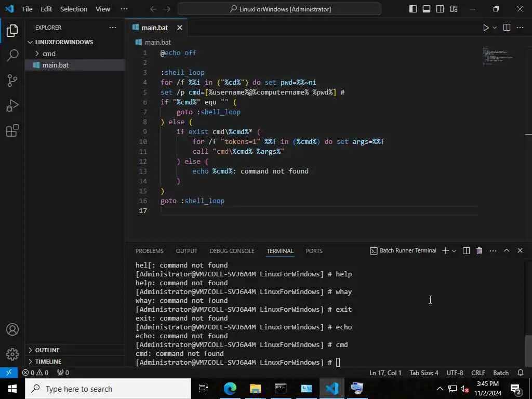The width and height of the screenshot is (532, 399).
Task: Select encoding UTF-8 in status bar
Action: tap(455, 373)
